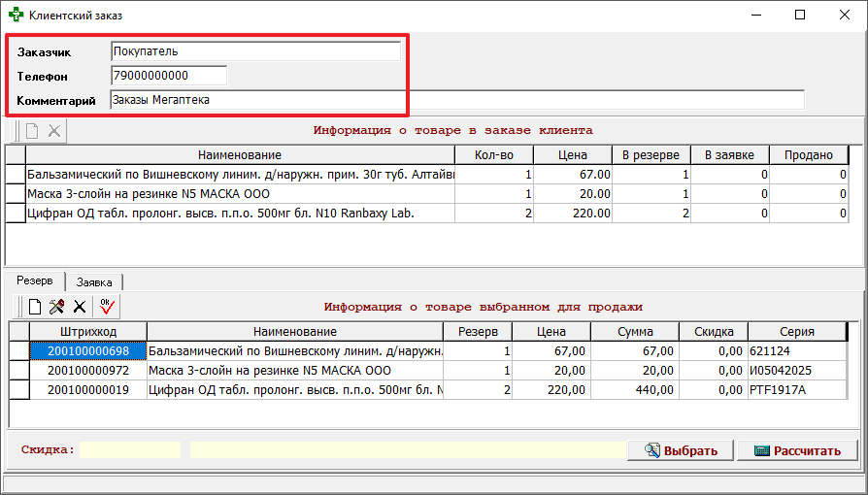Click the Наименование column header in the upper table
The image size is (868, 495).
[240, 155]
